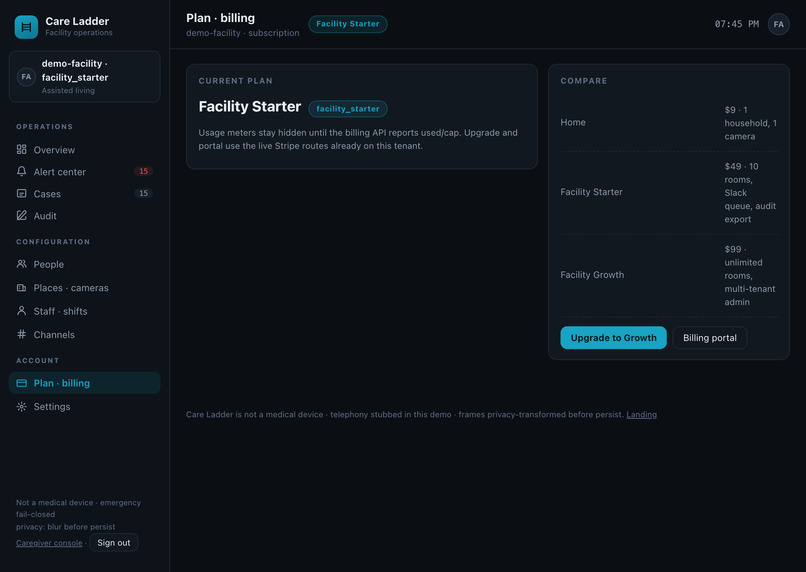The width and height of the screenshot is (806, 572).
Task: Select Channels in the sidebar
Action: click(54, 335)
